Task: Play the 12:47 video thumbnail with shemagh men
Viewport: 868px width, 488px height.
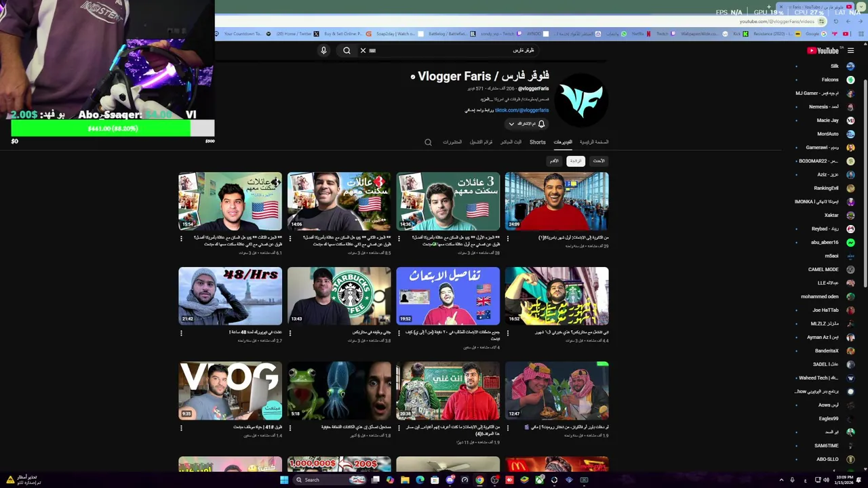Action: (x=557, y=391)
